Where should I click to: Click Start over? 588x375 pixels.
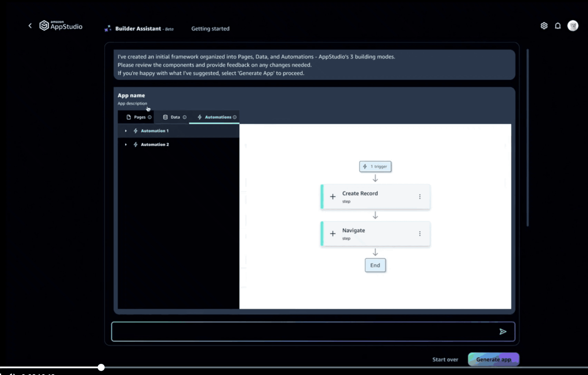[x=445, y=359]
